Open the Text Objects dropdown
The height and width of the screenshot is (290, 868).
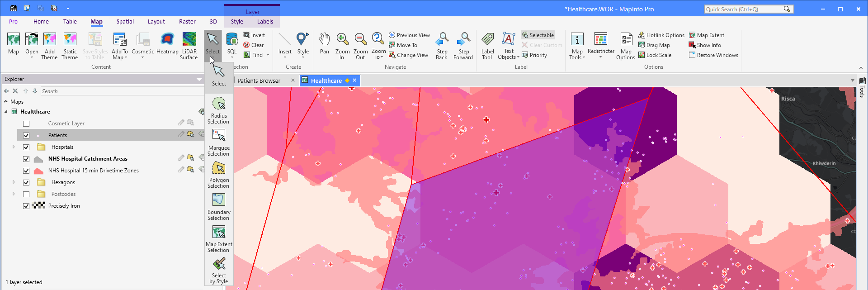coord(509,54)
